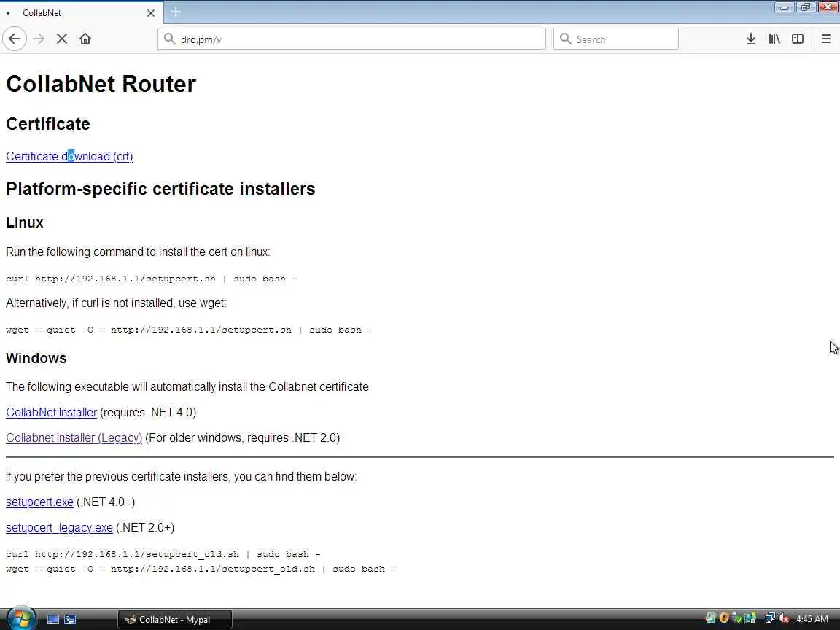Download setupcert_legacy.exe
Image resolution: width=840 pixels, height=630 pixels.
click(x=60, y=528)
